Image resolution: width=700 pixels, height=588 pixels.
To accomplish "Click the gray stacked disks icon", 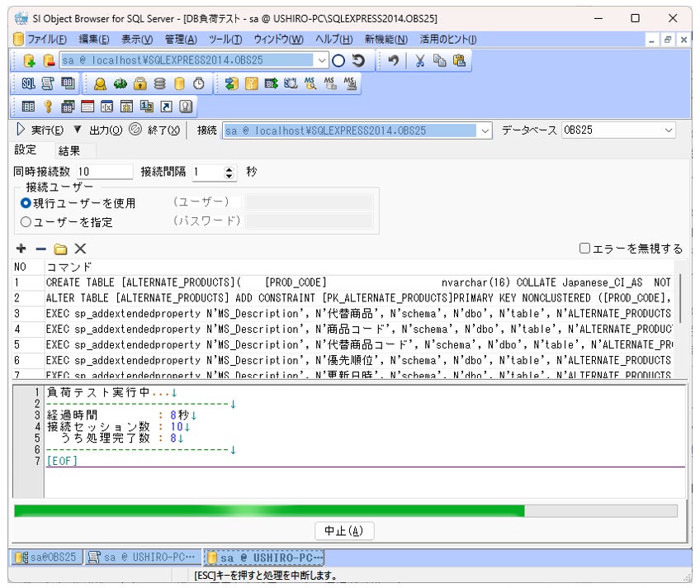I will point(159,83).
